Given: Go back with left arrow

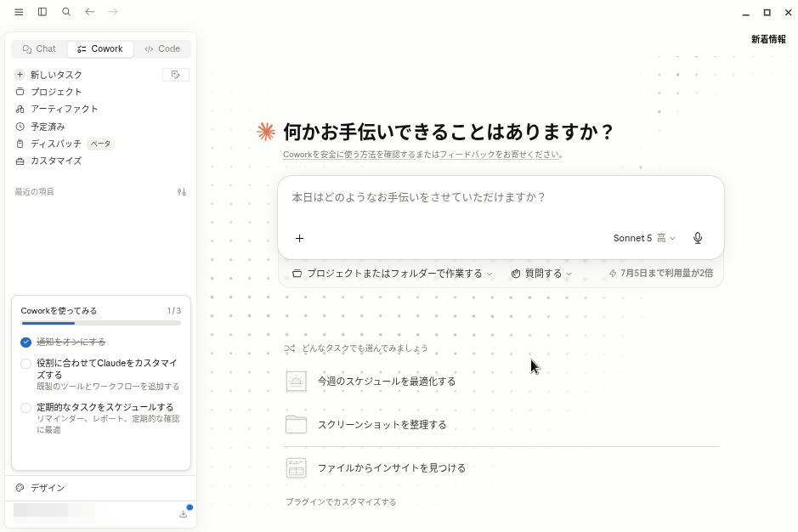Looking at the screenshot, I should [x=89, y=12].
